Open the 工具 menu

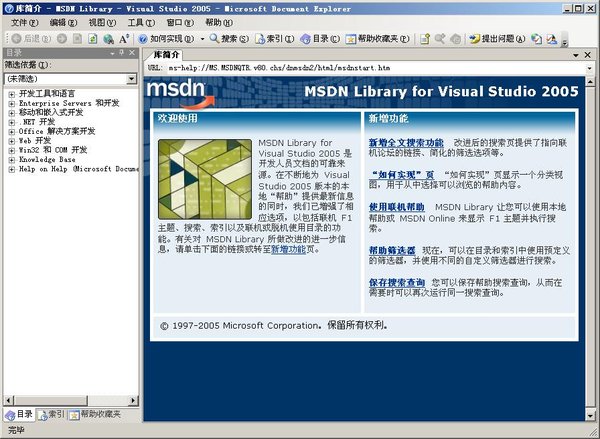pos(141,23)
